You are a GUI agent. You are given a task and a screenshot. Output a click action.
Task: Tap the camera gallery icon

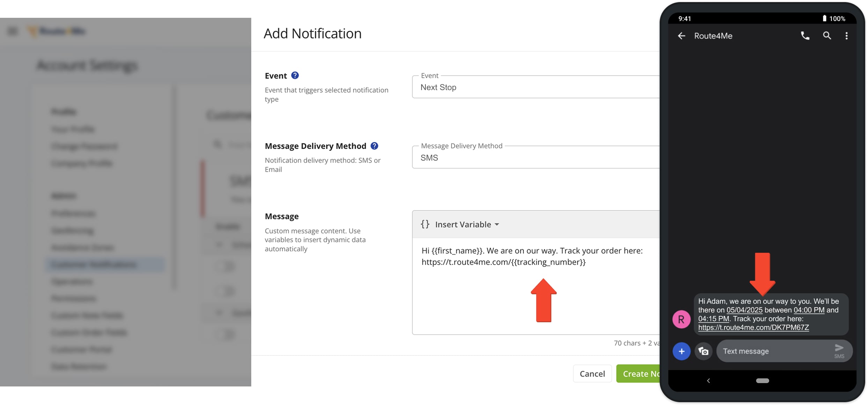point(703,351)
